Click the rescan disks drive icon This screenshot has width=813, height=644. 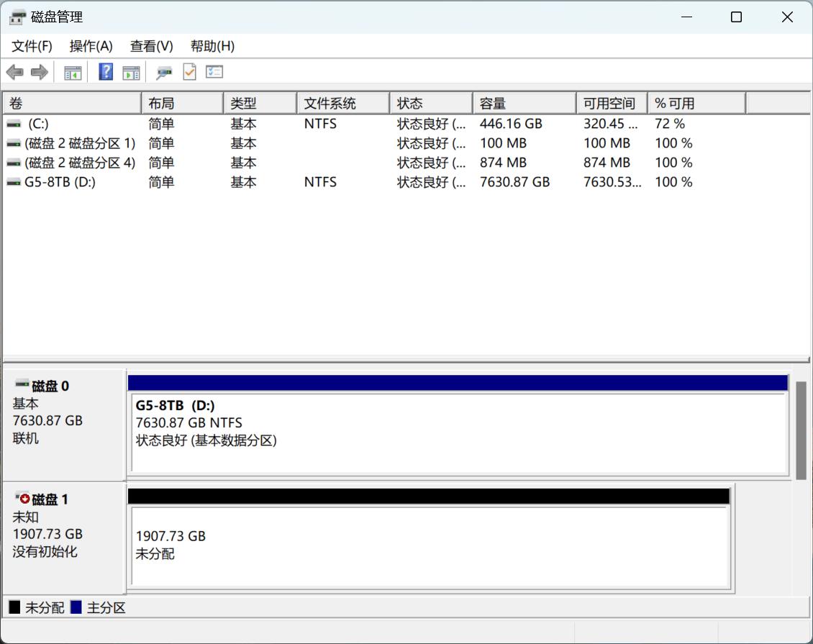(165, 72)
